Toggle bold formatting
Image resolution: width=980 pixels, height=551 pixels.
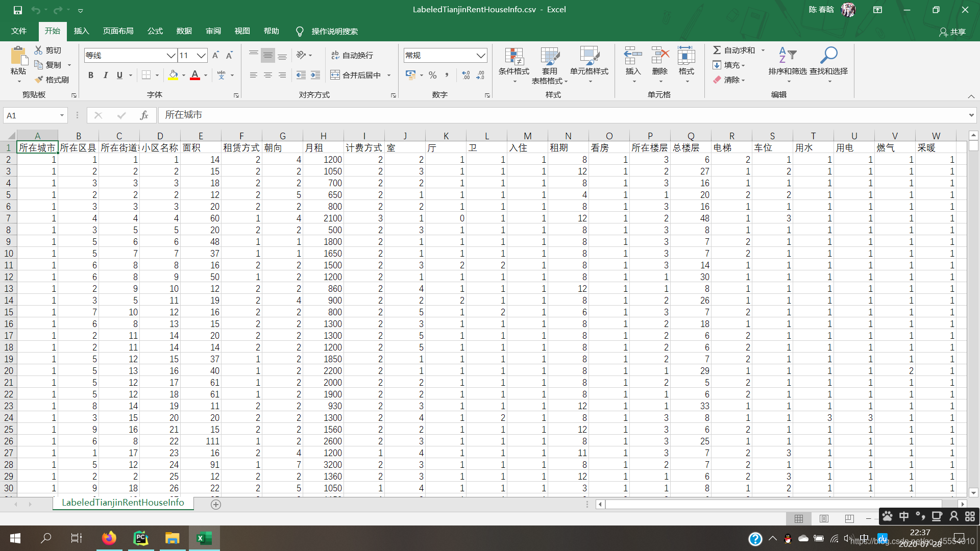[x=91, y=75]
